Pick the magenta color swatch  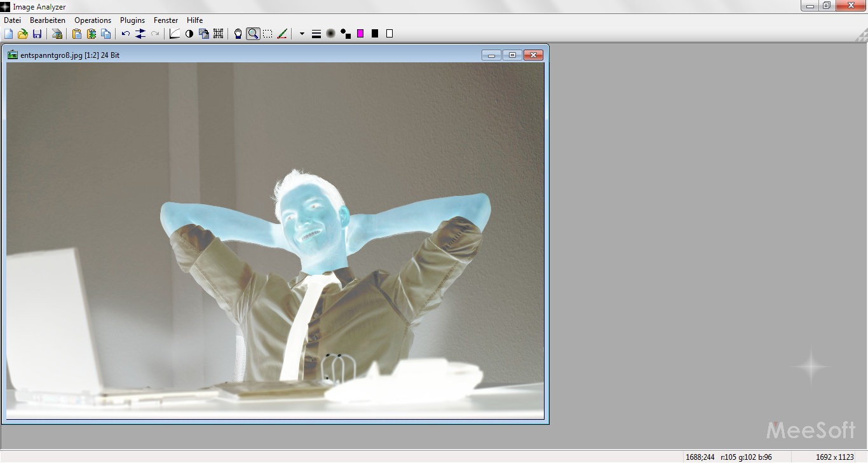[360, 34]
